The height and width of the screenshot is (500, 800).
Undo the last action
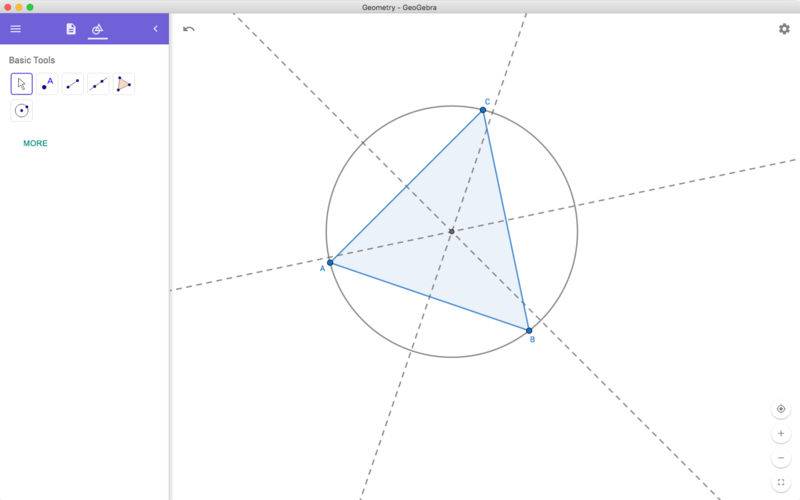tap(189, 29)
